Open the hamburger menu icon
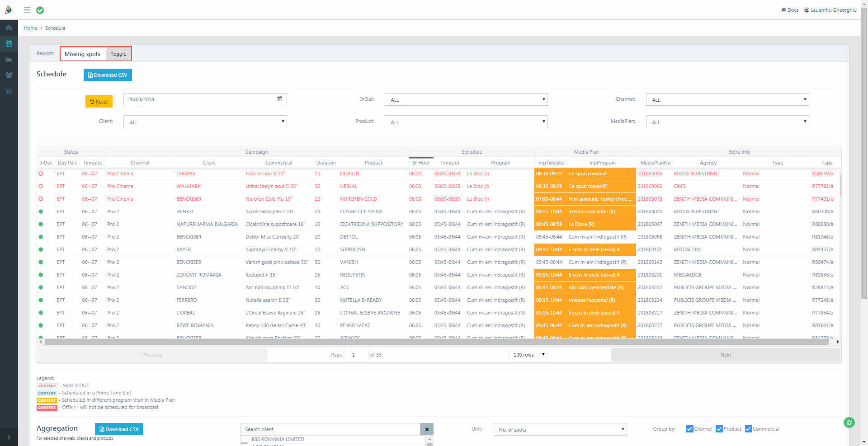This screenshot has width=868, height=446. [x=27, y=10]
